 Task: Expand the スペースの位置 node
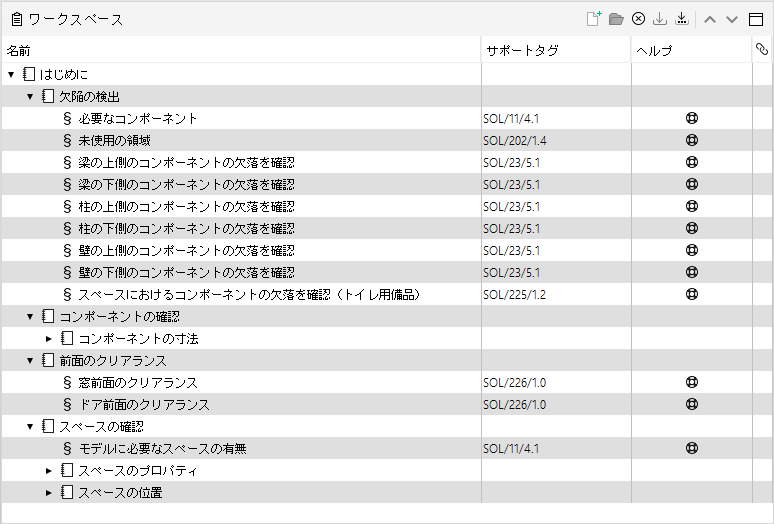[x=49, y=492]
